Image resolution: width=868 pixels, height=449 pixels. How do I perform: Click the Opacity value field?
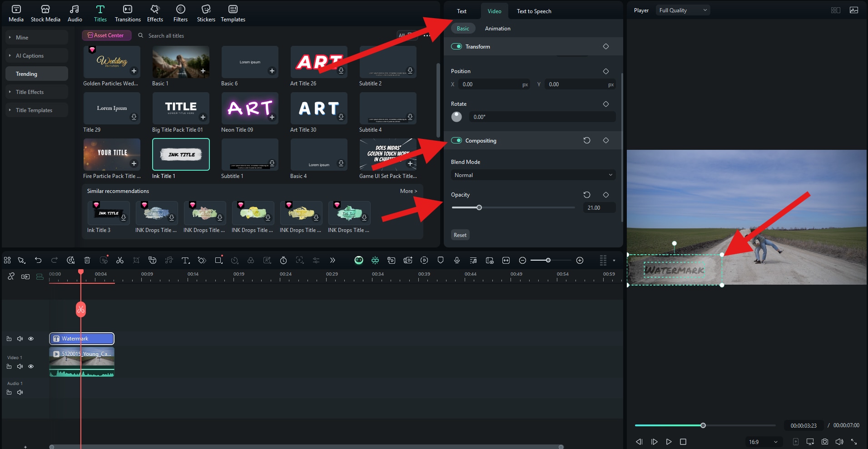599,207
